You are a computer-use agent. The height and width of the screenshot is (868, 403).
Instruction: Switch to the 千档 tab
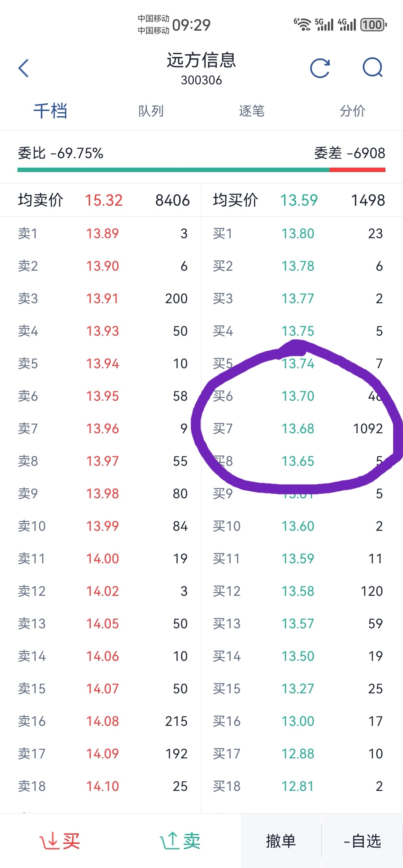pos(50,111)
